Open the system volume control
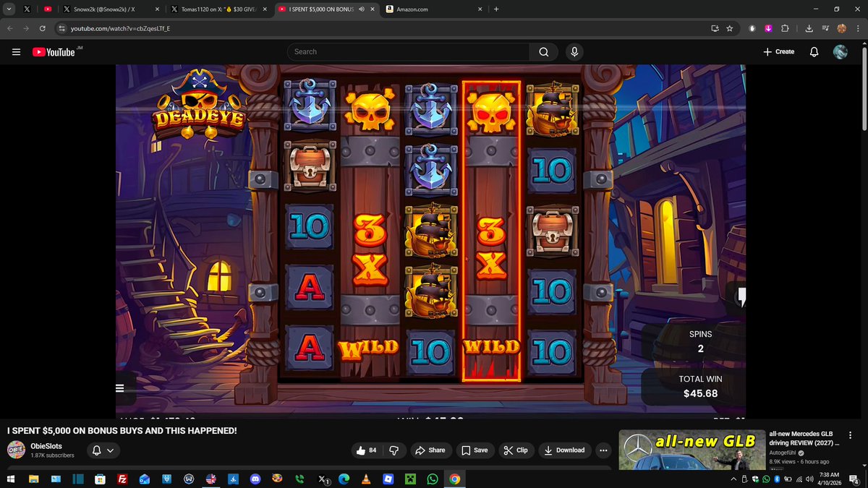This screenshot has height=488, width=868. click(x=808, y=479)
